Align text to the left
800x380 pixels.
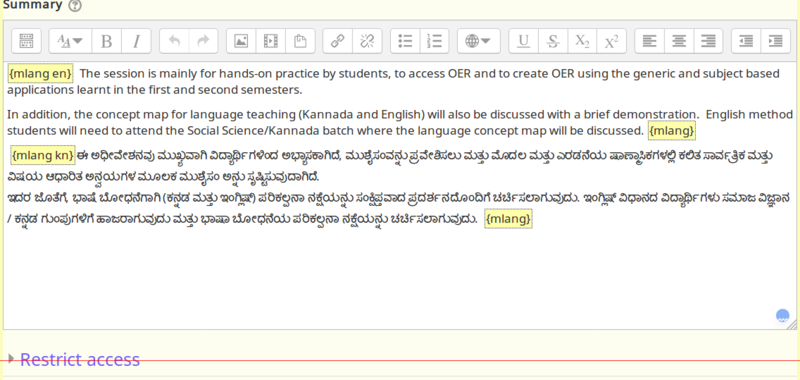click(x=649, y=41)
